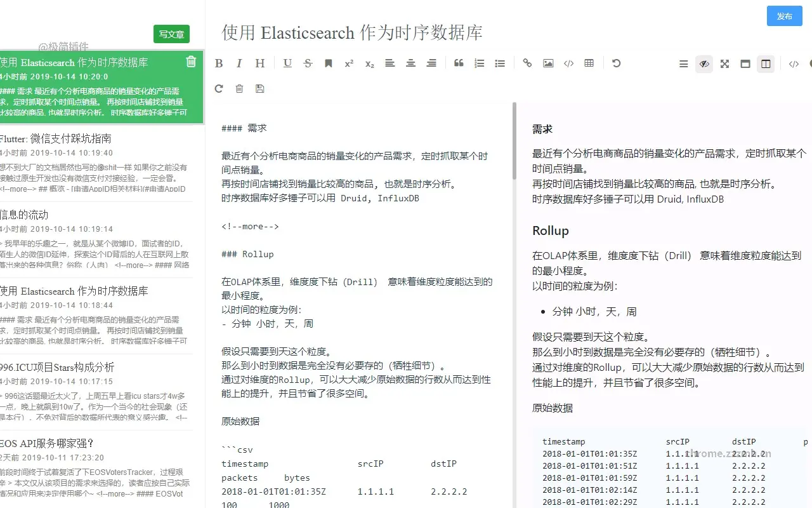This screenshot has height=508, width=812.
Task: Insert an image into the article
Action: (547, 63)
